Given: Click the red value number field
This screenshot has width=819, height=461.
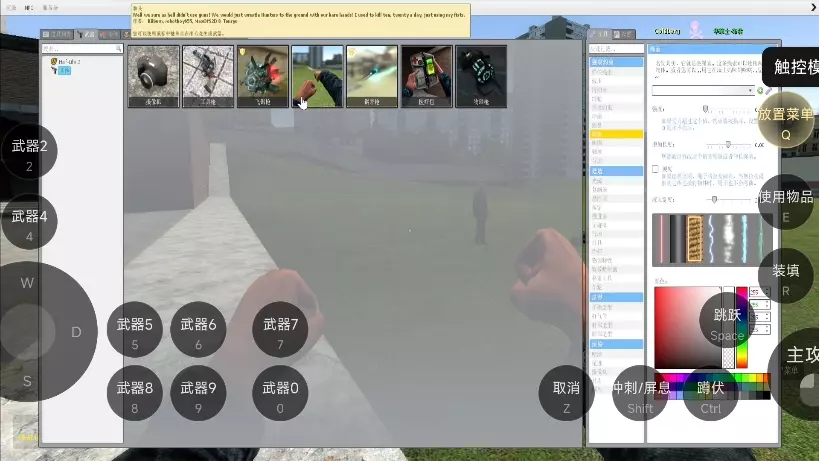Looking at the screenshot, I should point(759,292).
